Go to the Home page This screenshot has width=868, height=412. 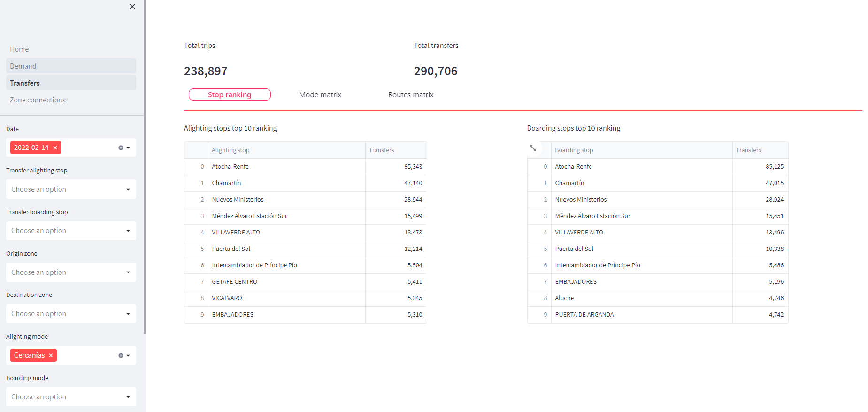tap(19, 49)
